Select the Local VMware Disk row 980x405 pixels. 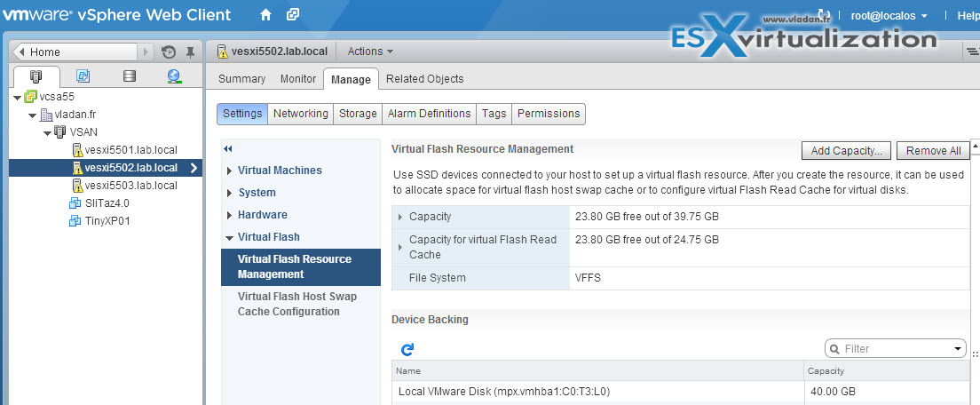coord(681,392)
